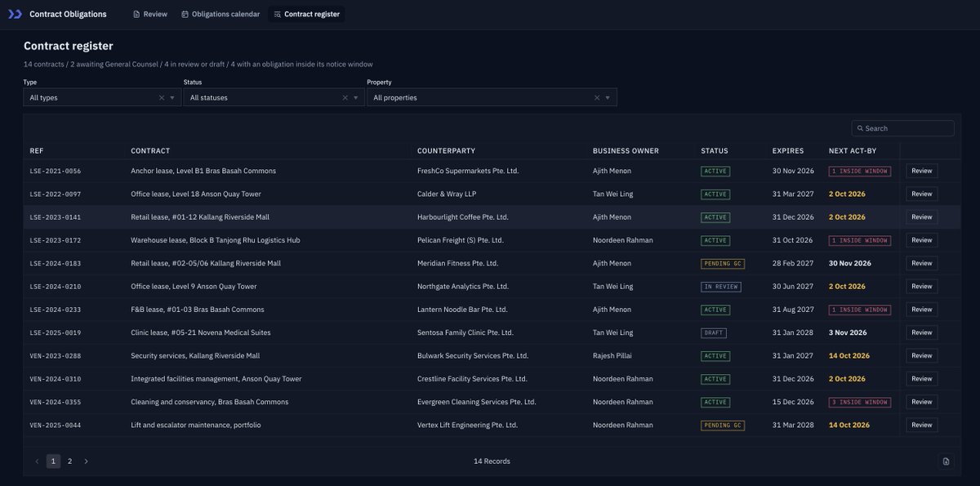Review contract VEN-2023-0288
This screenshot has width=980, height=486.
click(x=921, y=355)
